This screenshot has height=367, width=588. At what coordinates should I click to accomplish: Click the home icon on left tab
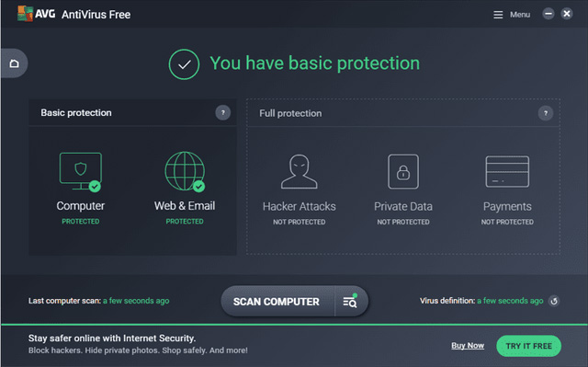pyautogui.click(x=15, y=63)
